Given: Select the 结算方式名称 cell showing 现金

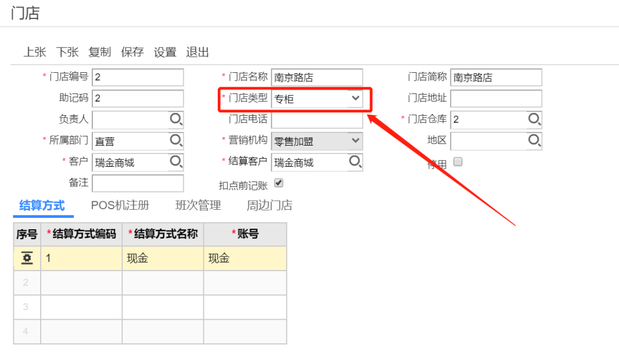Looking at the screenshot, I should pos(163,258).
